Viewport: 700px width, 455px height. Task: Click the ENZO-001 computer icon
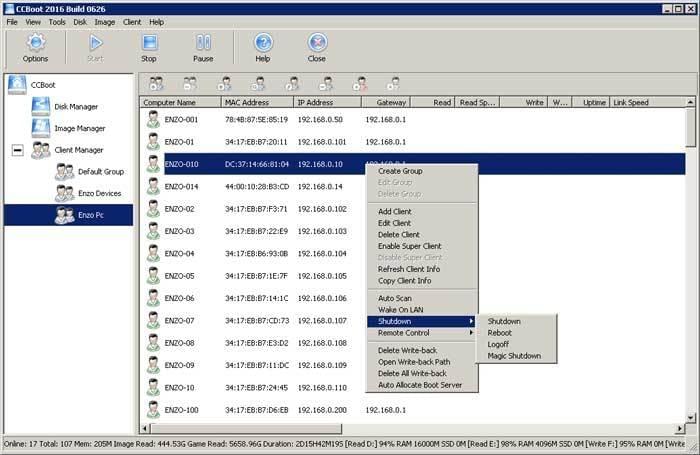(153, 119)
